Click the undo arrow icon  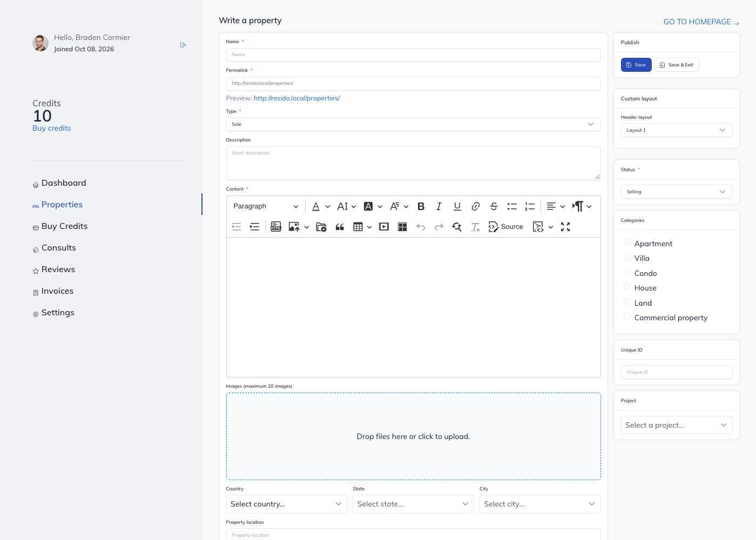point(421,227)
